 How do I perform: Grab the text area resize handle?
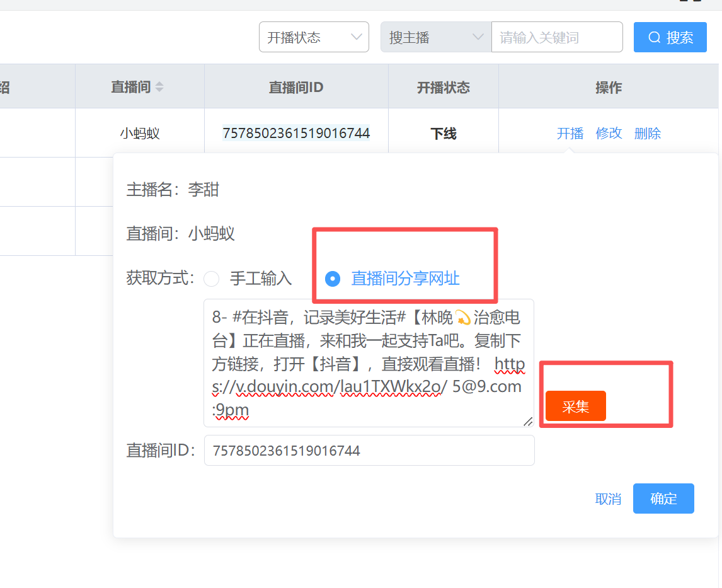click(x=528, y=421)
